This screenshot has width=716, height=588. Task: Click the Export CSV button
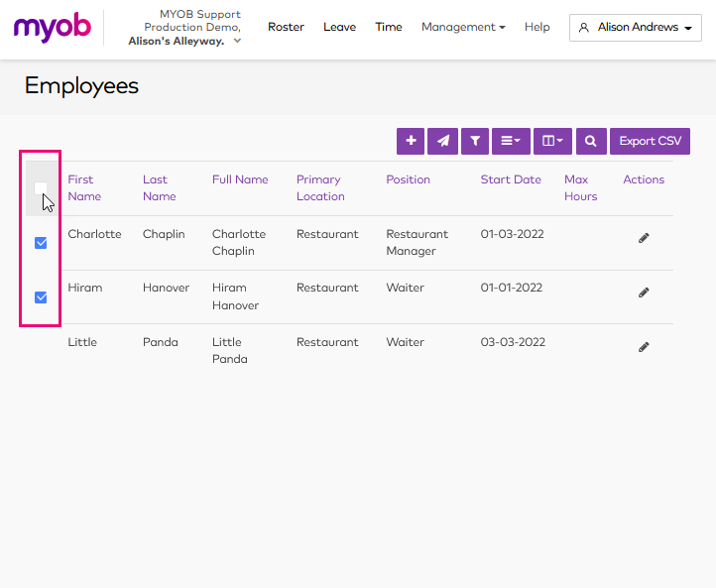[x=650, y=142]
